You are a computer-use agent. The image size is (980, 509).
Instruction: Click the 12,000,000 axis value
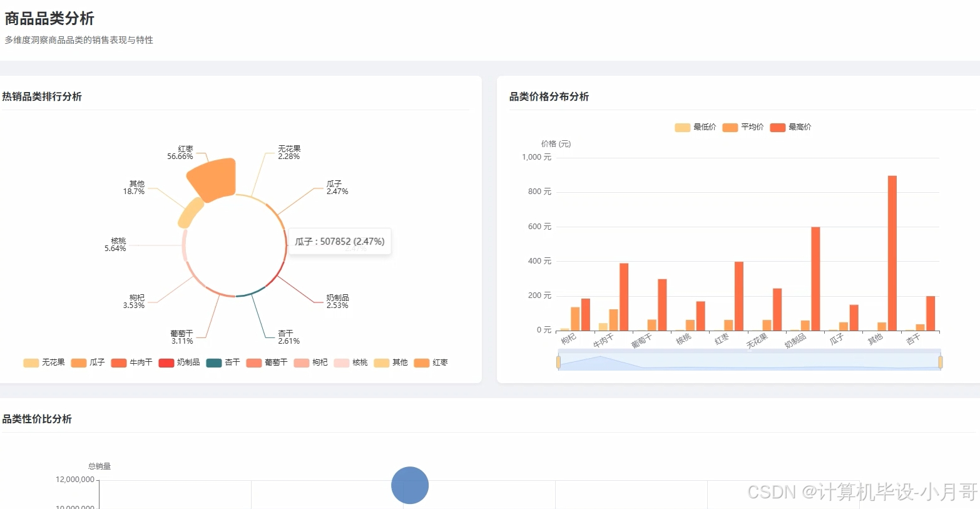[75, 480]
